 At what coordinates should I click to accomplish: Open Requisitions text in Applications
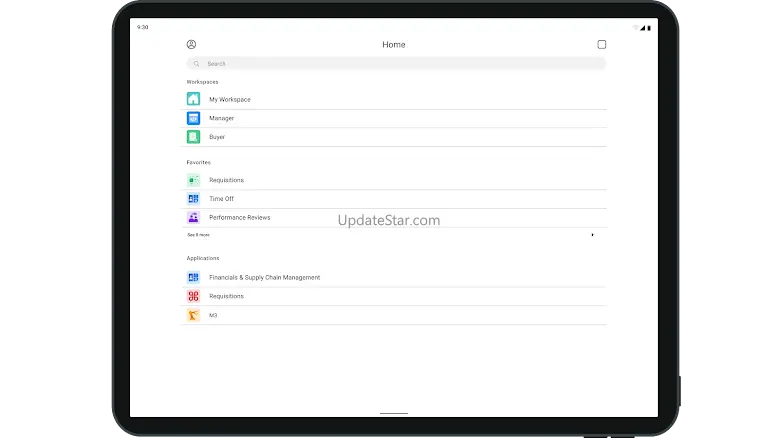[x=226, y=296]
